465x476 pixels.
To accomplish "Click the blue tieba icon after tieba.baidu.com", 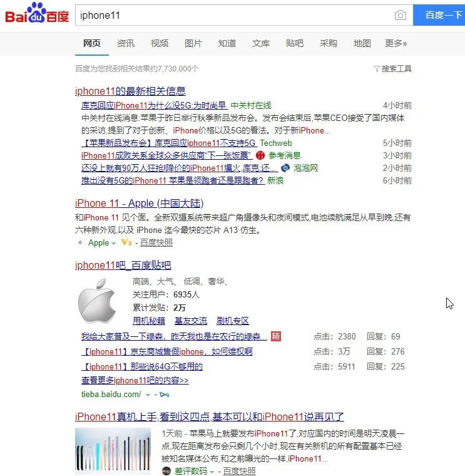I will [x=164, y=395].
